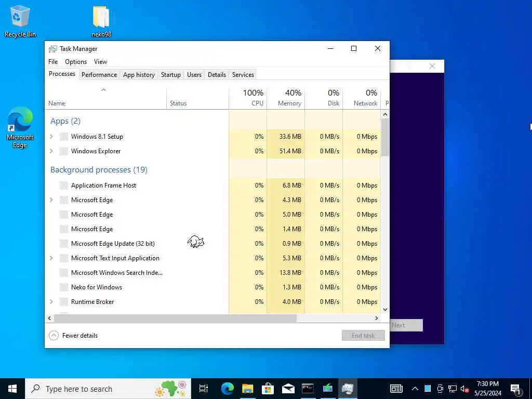Viewport: 532px width, 399px height.
Task: Sort processes by Status column
Action: click(198, 98)
